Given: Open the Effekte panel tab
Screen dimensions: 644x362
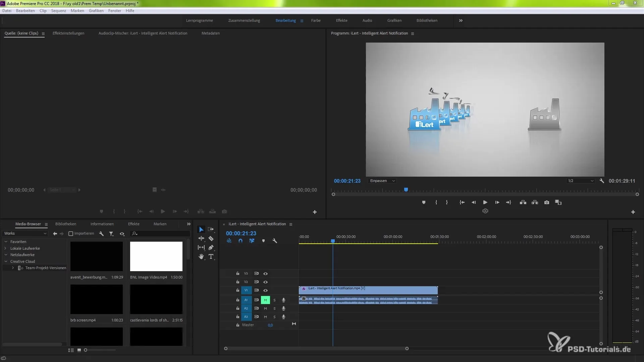Looking at the screenshot, I should coord(134,224).
